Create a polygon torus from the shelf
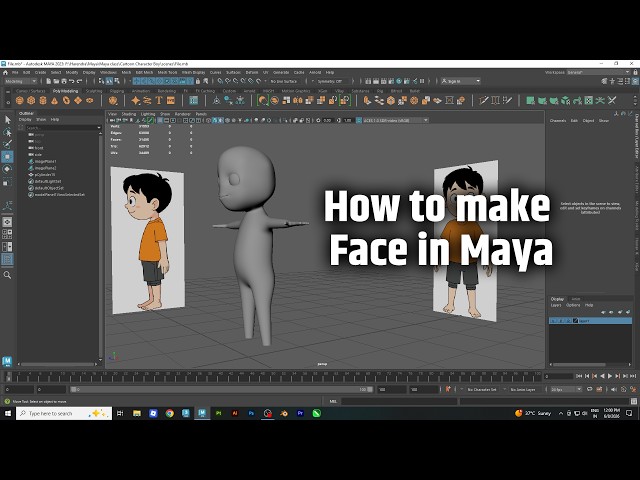 pyautogui.click(x=66, y=100)
